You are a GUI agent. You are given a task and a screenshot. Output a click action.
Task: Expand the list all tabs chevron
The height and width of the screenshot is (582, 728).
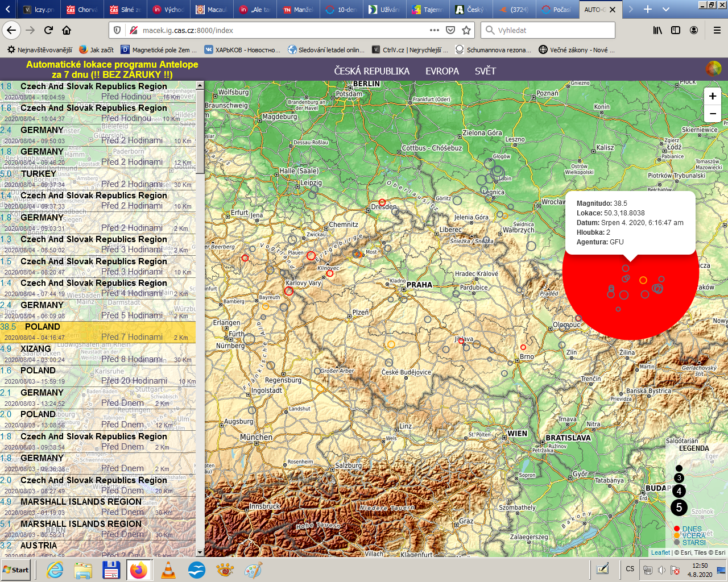point(666,10)
